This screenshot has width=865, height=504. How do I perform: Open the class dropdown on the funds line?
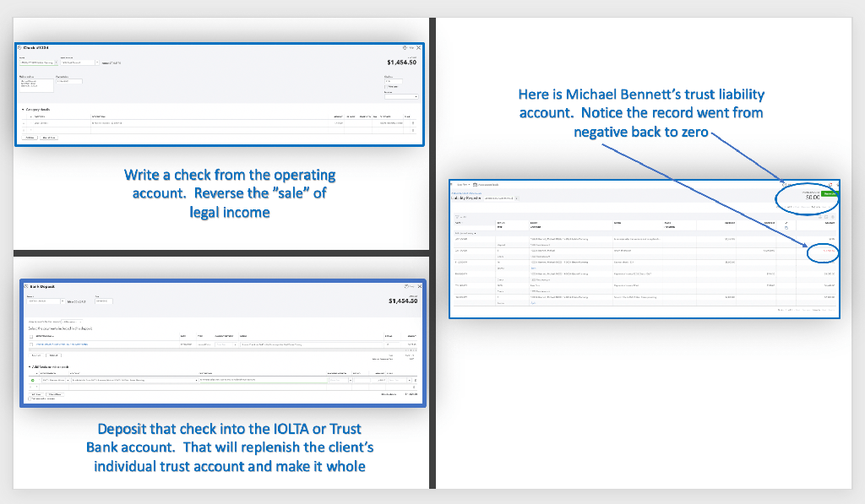(x=410, y=381)
